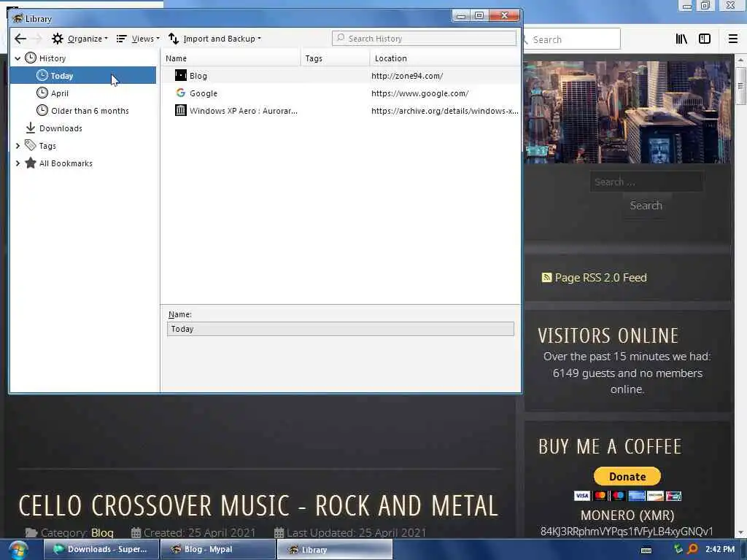Click Cello Crossover Music article title
Screen dimensions: 747x560
258,506
